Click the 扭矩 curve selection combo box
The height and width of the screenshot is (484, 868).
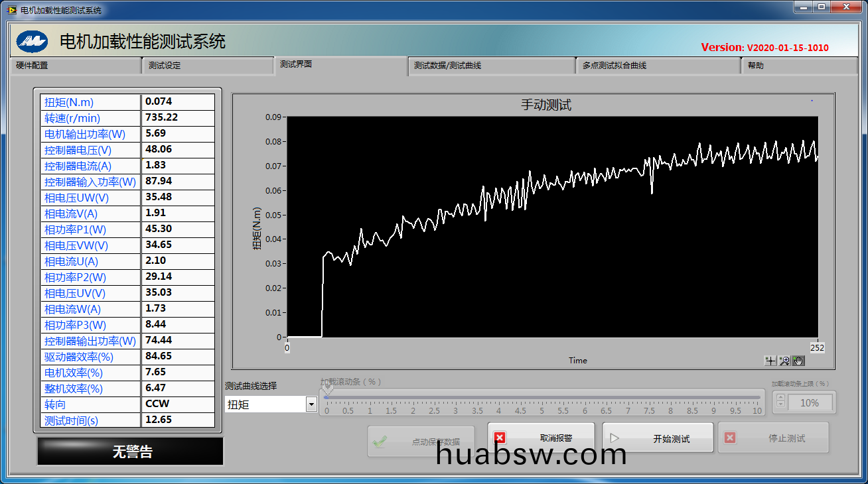click(x=265, y=404)
